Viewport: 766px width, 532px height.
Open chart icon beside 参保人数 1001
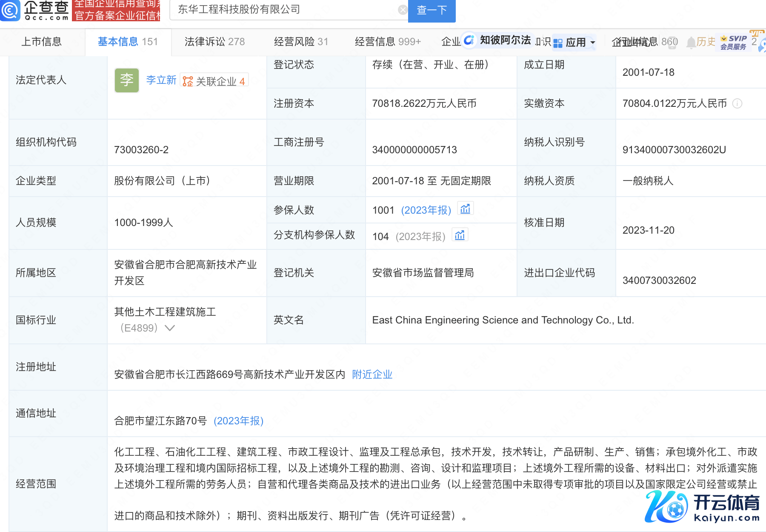pos(465,209)
